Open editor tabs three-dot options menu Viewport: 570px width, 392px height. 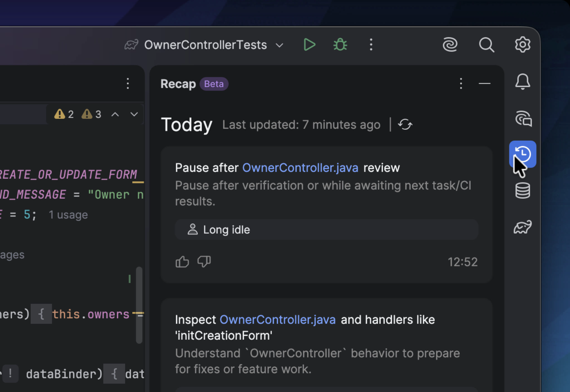[x=128, y=83]
